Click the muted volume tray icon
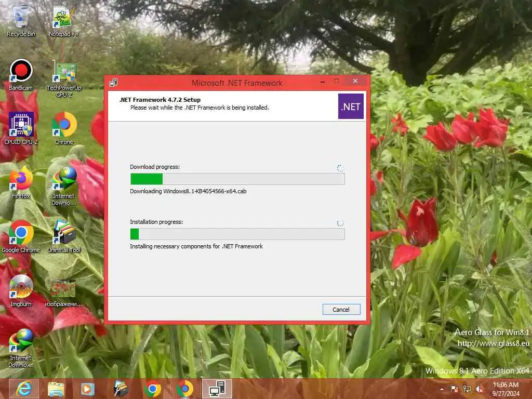 [x=480, y=389]
